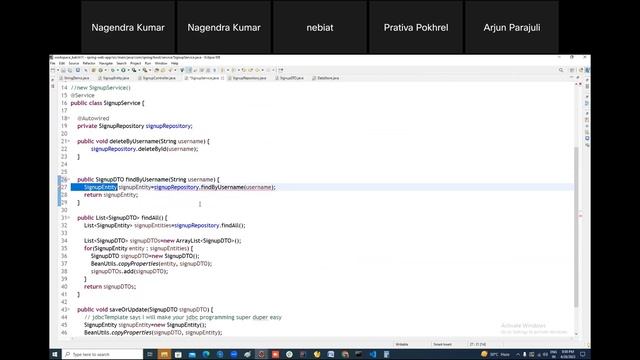Close the SignupService.java tab

pyautogui.click(x=222, y=78)
